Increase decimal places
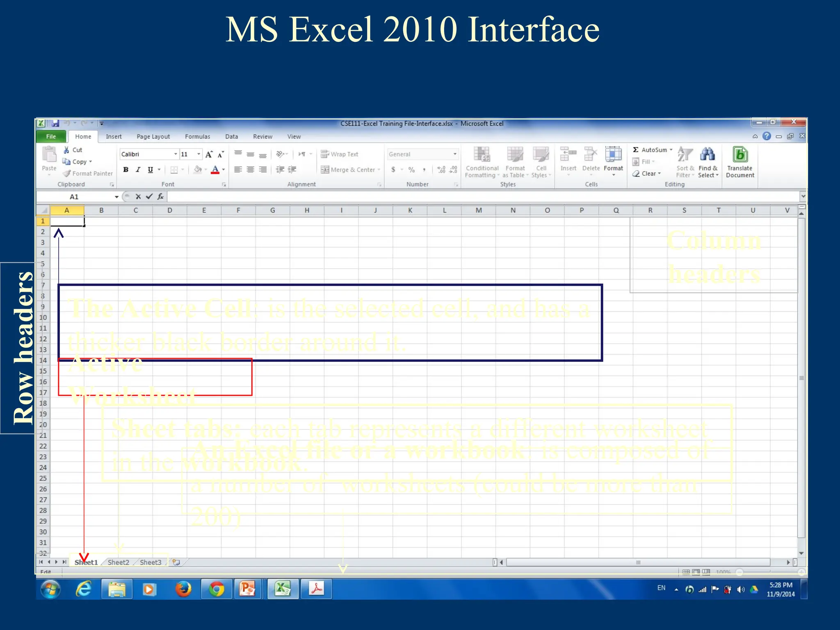 click(441, 170)
